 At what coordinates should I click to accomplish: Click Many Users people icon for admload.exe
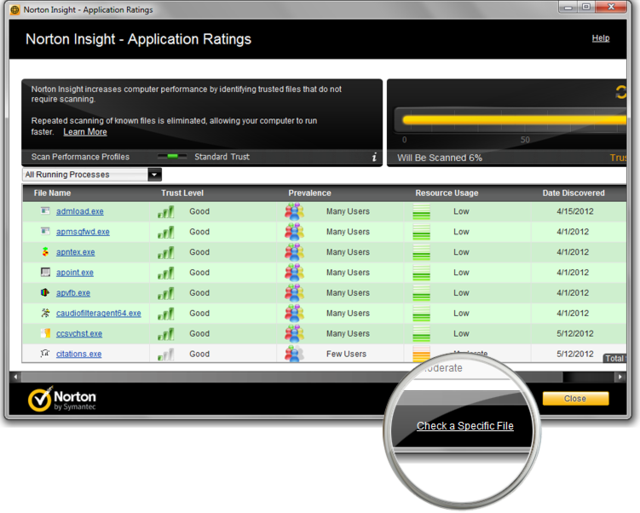coord(294,211)
